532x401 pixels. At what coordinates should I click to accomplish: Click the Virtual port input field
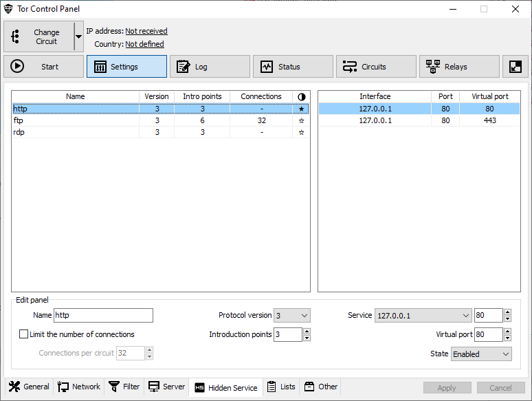488,334
